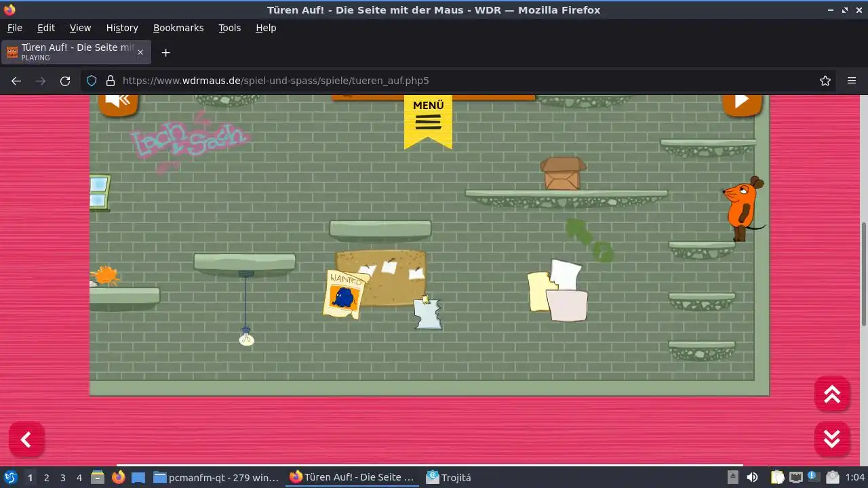Click the green splat stain on wall
This screenshot has height=488, width=868.
point(590,241)
